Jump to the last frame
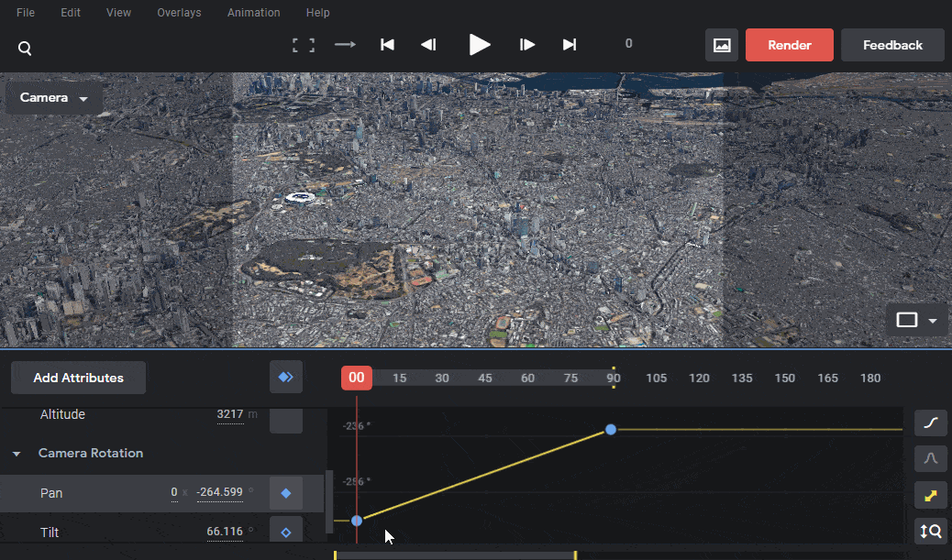The width and height of the screenshot is (952, 560). tap(569, 44)
